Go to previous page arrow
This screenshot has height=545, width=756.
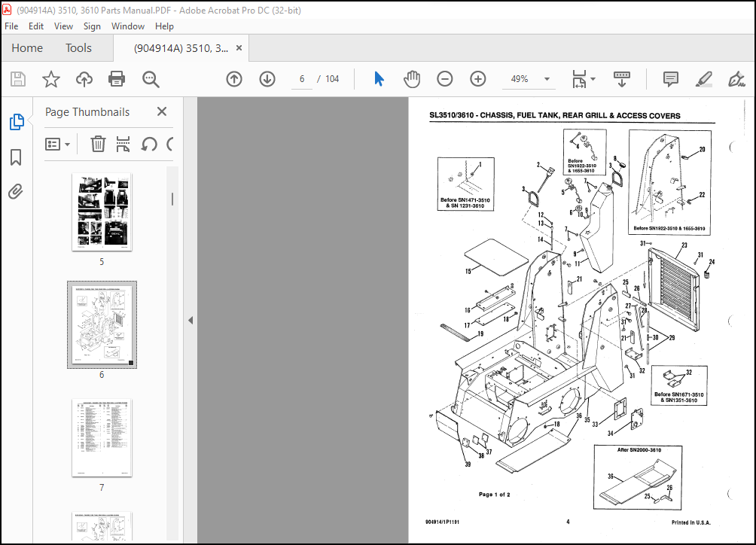234,79
